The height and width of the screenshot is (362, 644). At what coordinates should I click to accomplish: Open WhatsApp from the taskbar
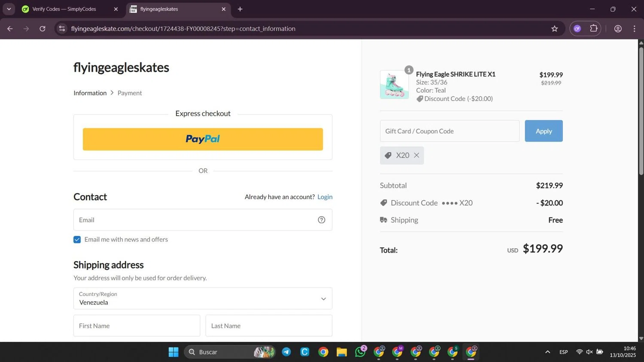tap(360, 352)
